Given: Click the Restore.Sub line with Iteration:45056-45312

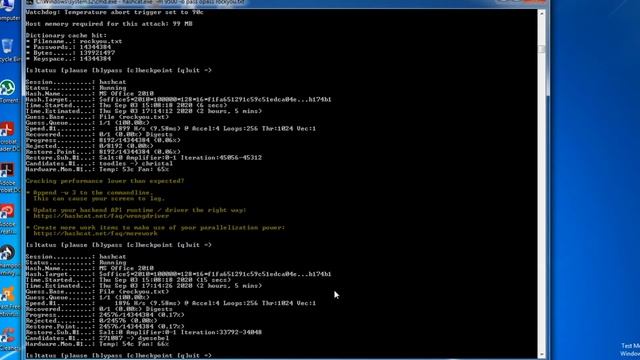Looking at the screenshot, I should [x=144, y=158].
